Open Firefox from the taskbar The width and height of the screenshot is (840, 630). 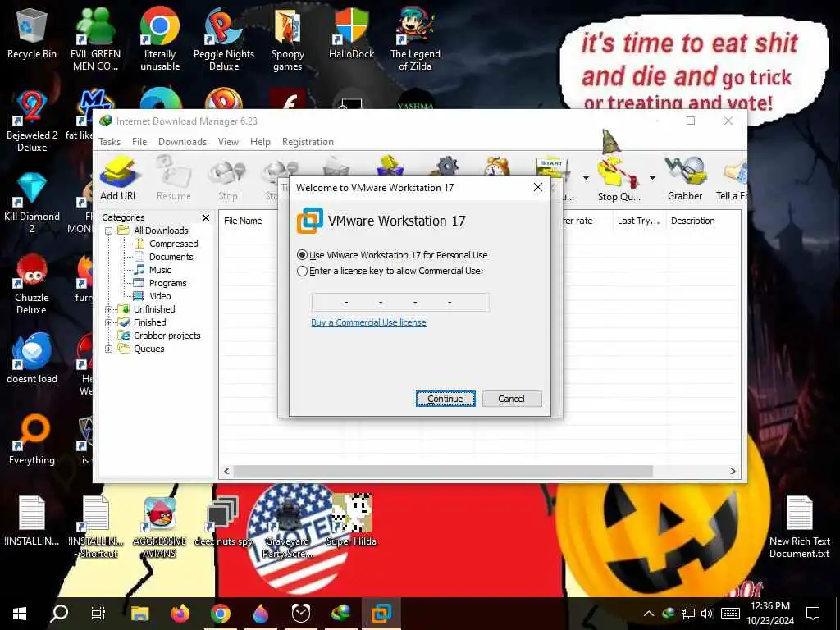pyautogui.click(x=180, y=614)
